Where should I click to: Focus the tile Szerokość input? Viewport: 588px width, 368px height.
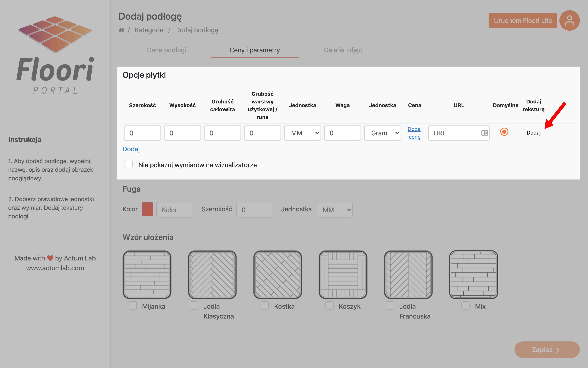point(142,133)
